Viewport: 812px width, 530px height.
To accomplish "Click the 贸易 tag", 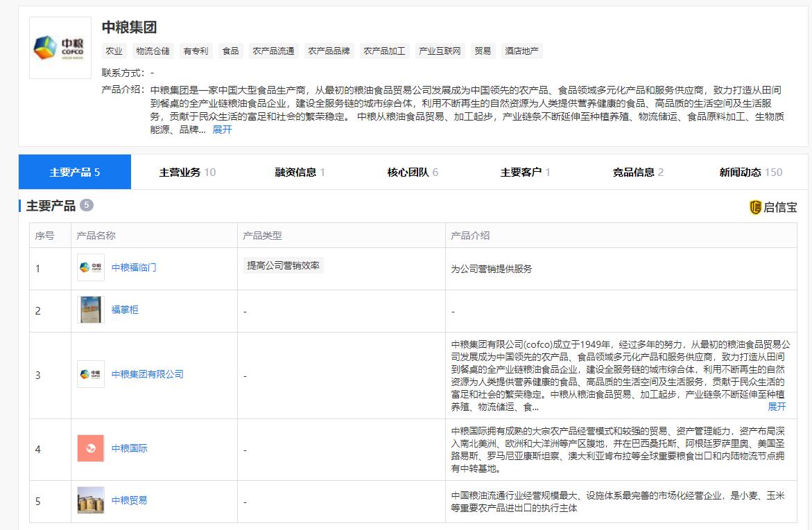I will (483, 51).
